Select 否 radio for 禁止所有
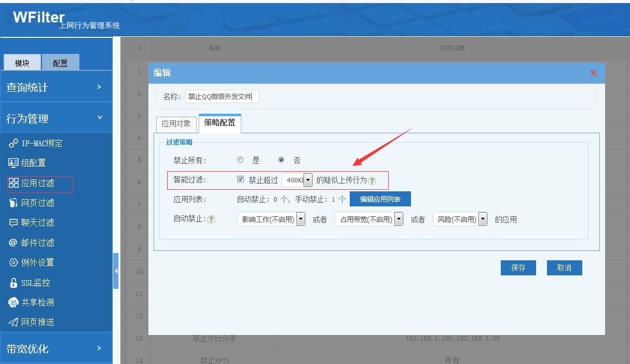Screen dimensions: 630x364 tap(281, 160)
